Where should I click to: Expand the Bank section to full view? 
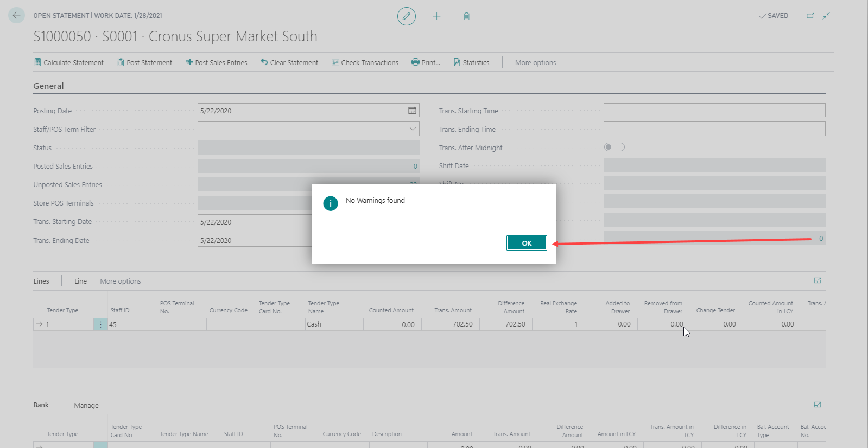pyautogui.click(x=818, y=405)
